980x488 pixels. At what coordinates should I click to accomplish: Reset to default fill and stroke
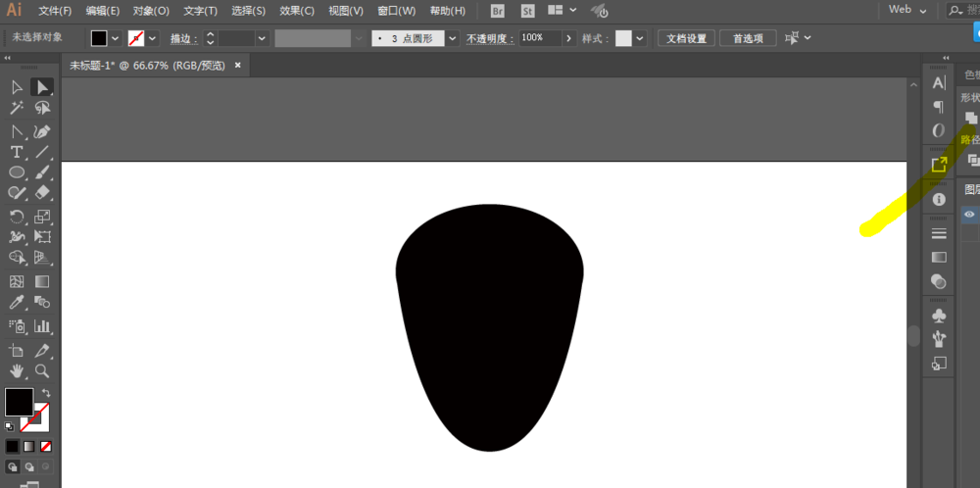pos(10,426)
